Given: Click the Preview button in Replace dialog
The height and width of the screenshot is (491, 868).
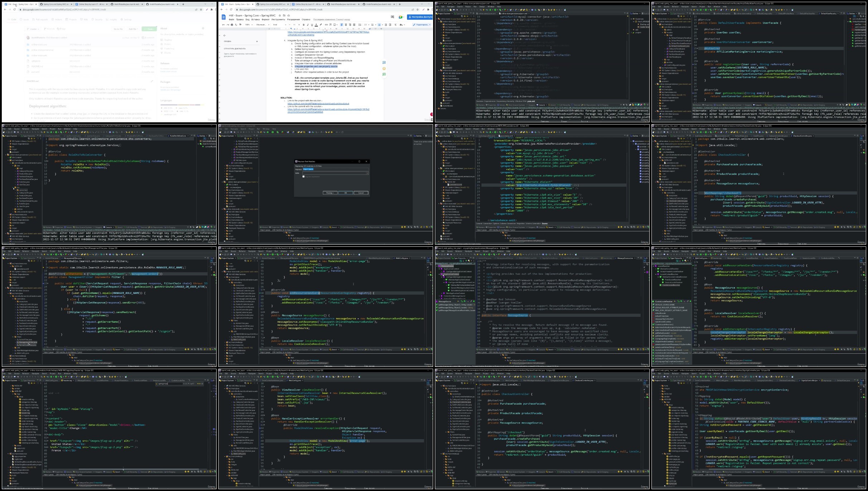Looking at the screenshot, I should [x=330, y=193].
